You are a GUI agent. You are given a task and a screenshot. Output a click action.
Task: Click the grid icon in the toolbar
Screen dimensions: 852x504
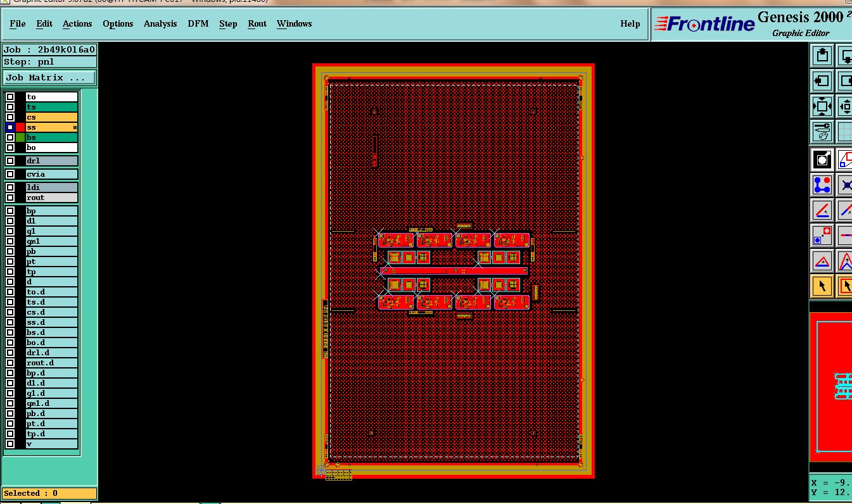pos(844,132)
